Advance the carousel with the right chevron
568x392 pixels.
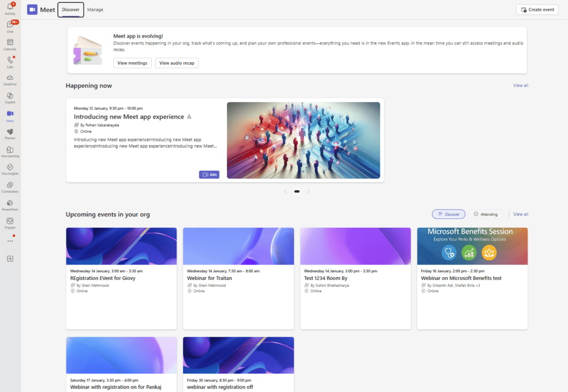point(308,191)
